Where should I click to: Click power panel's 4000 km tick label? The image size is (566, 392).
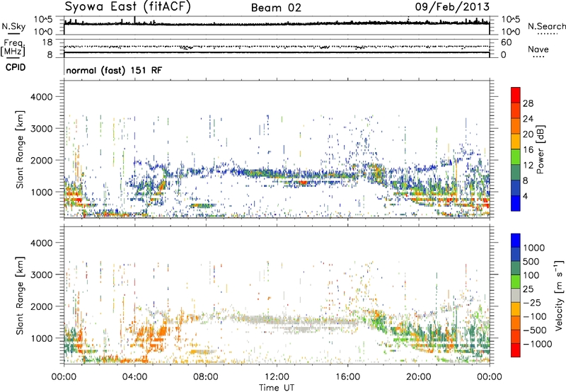[41, 97]
